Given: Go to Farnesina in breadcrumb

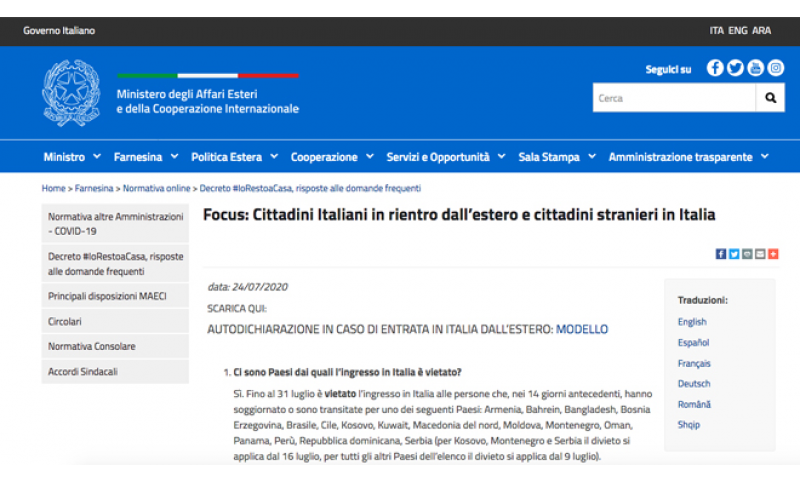Looking at the screenshot, I should pos(94,188).
